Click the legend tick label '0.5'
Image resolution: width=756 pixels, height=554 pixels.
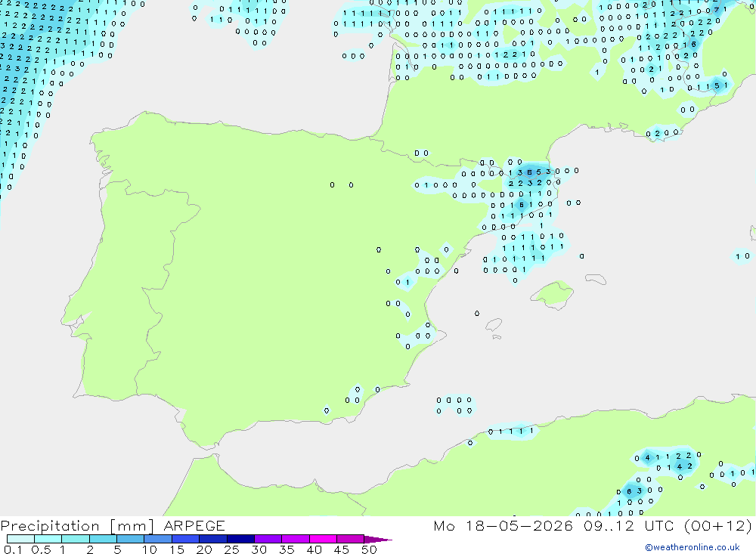pos(41,549)
